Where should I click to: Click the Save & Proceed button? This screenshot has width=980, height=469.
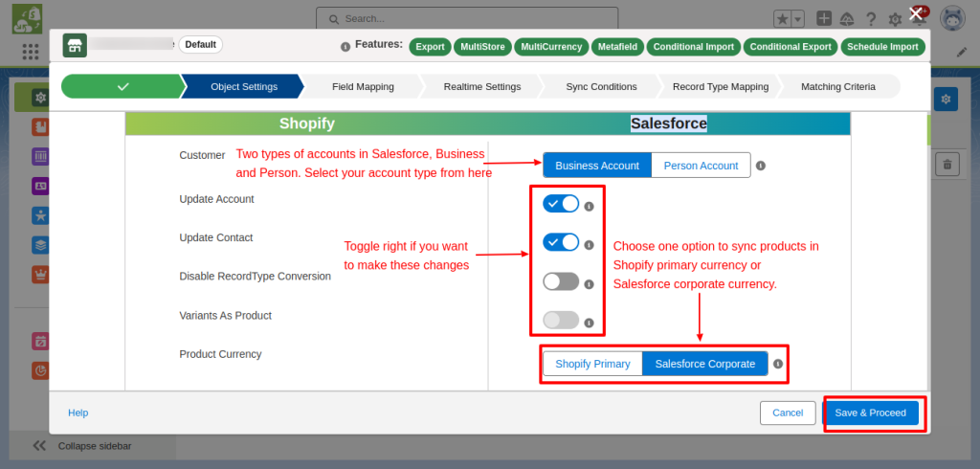coord(871,413)
